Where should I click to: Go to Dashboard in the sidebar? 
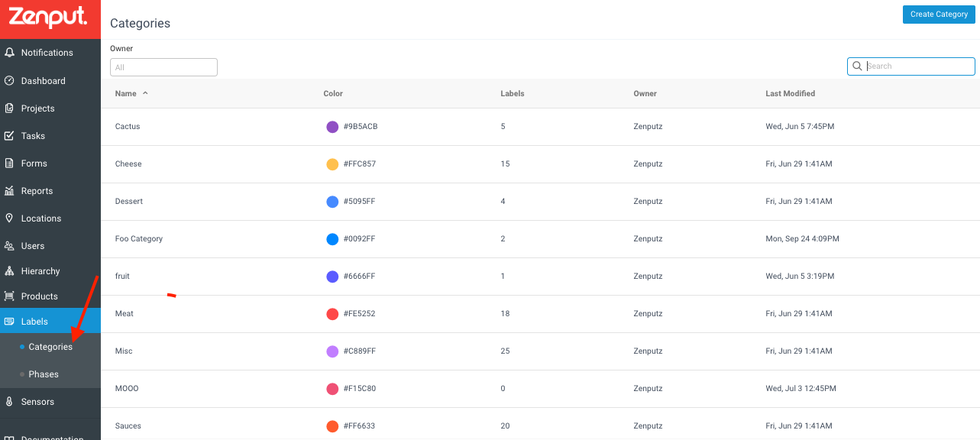pyautogui.click(x=50, y=81)
